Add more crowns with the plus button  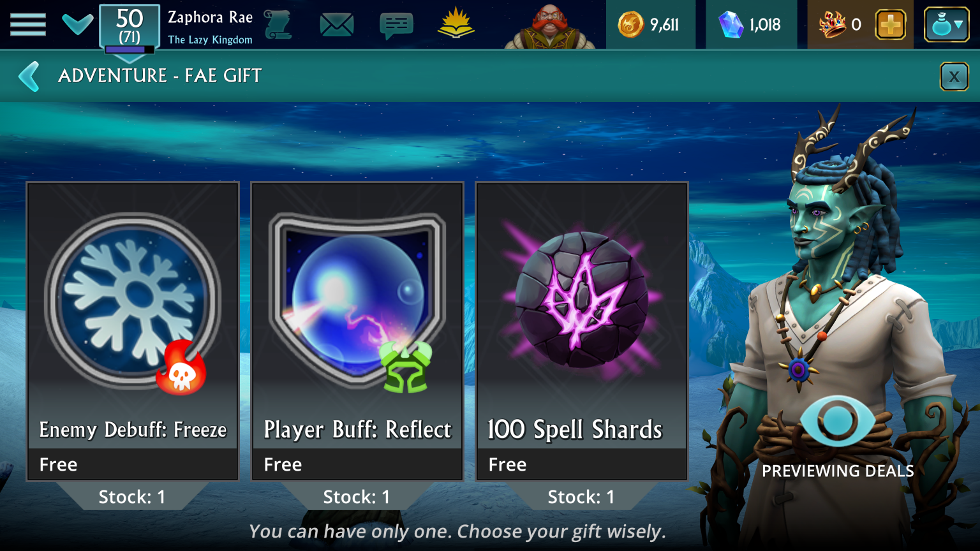pos(891,26)
